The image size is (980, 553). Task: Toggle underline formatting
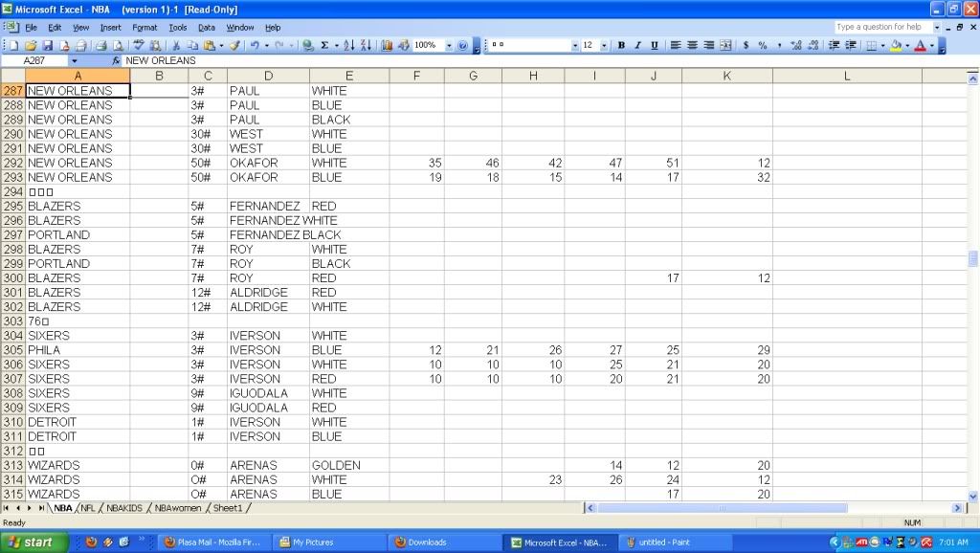(655, 46)
